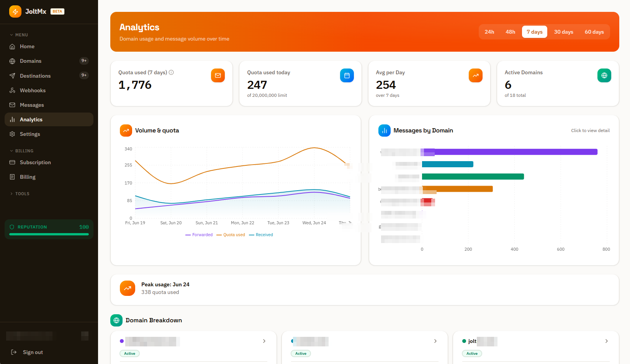Click the purple bar in Messages by Domain
Image resolution: width=630 pixels, height=364 pixels.
(x=510, y=152)
